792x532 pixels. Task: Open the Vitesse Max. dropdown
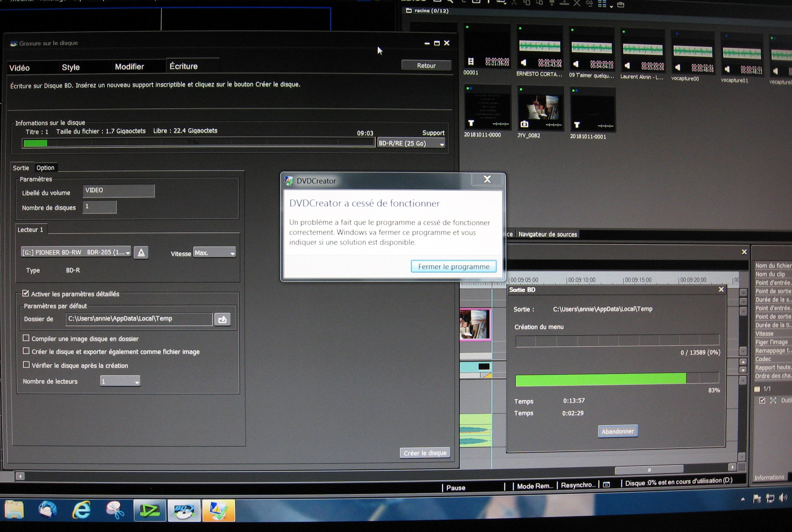214,253
